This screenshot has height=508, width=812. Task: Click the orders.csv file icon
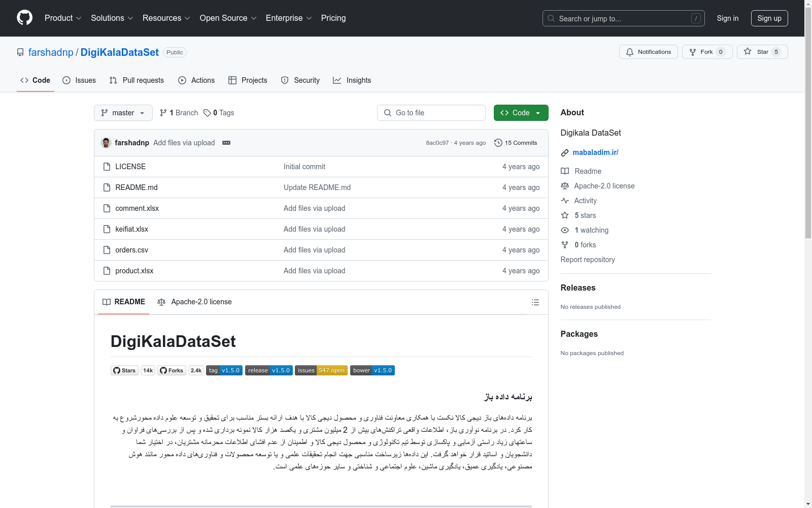(107, 250)
